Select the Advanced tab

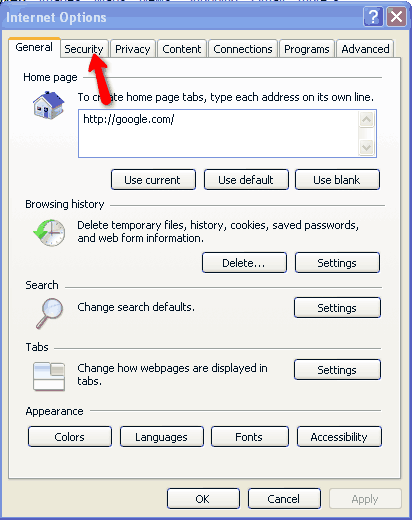[365, 49]
